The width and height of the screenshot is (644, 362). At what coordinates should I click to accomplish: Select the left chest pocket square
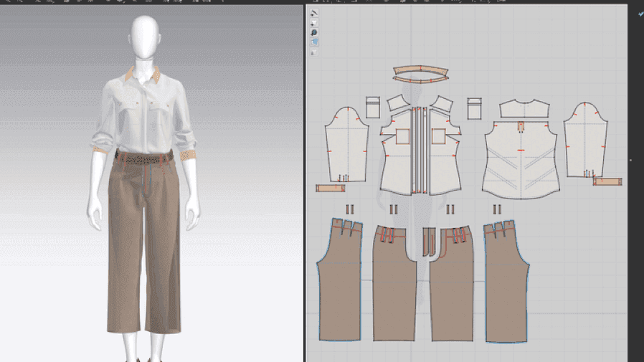tap(402, 137)
